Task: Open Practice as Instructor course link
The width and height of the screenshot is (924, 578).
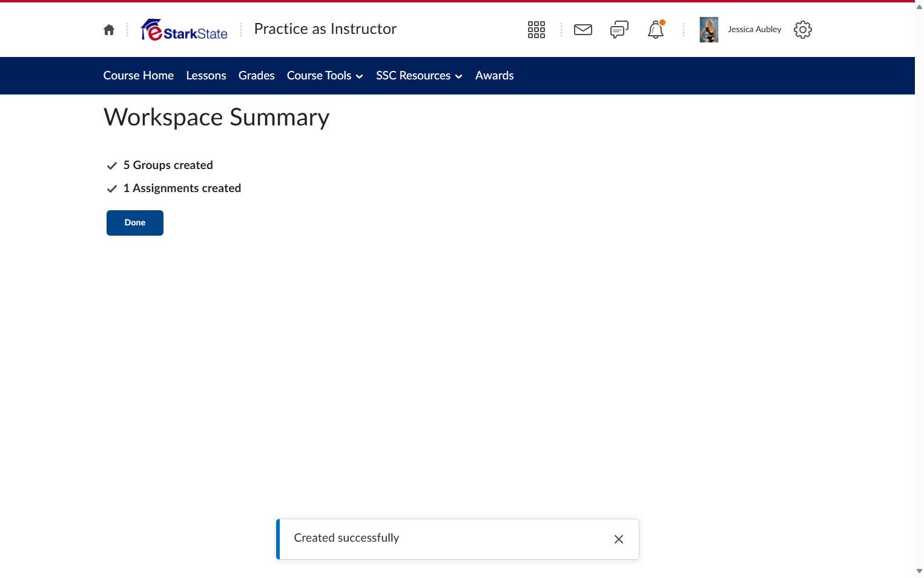Action: 325,29
